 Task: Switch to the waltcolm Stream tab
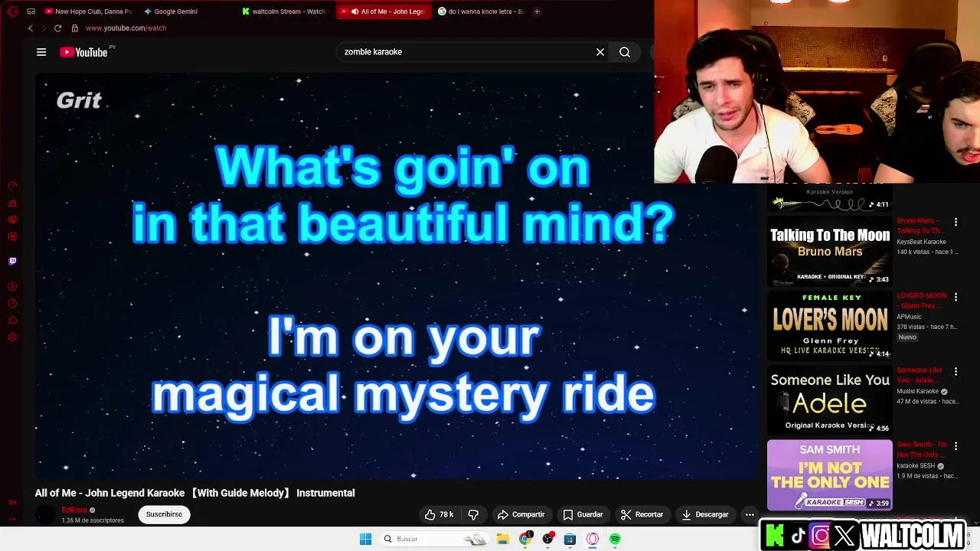[x=283, y=11]
